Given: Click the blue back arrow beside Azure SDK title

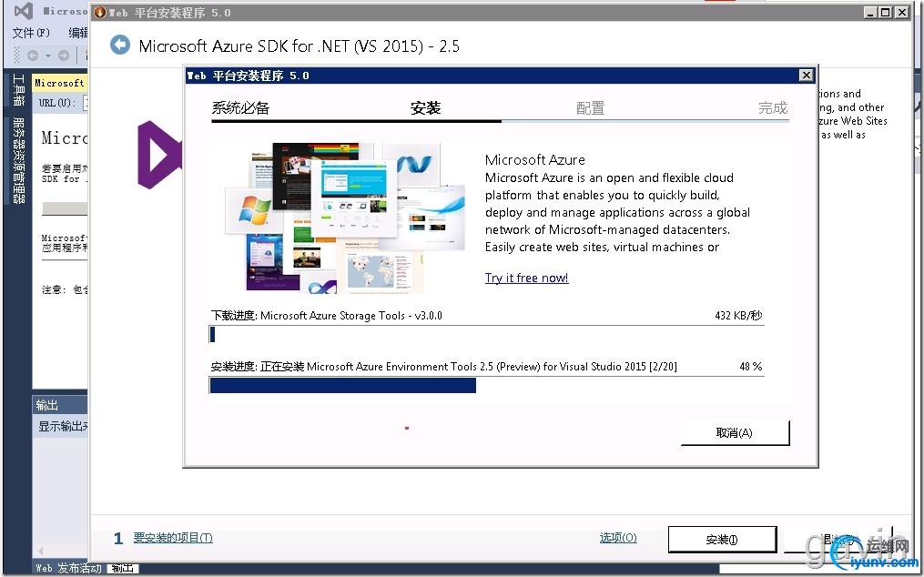Looking at the screenshot, I should [120, 45].
